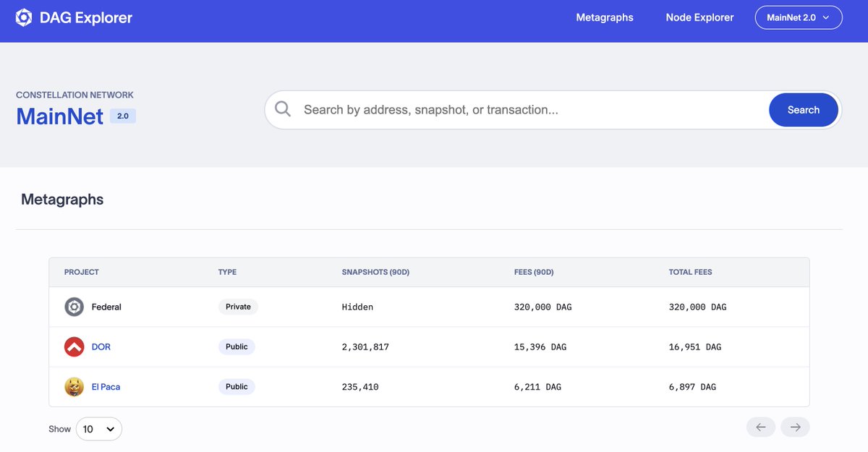Expand the chevron on the network selector
868x452 pixels.
[x=827, y=17]
